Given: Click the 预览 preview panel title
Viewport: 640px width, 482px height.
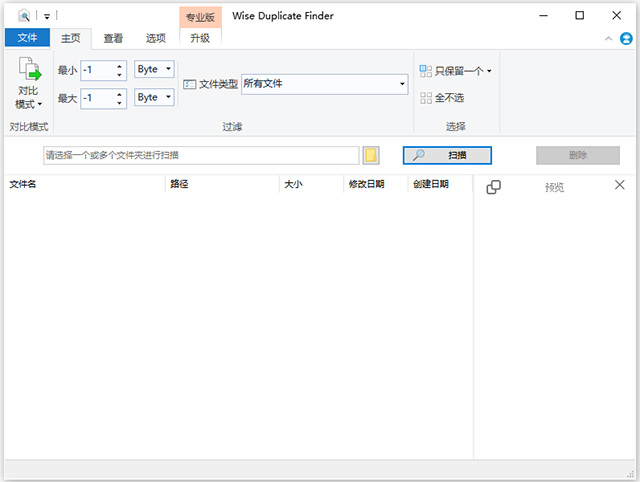Looking at the screenshot, I should [554, 187].
